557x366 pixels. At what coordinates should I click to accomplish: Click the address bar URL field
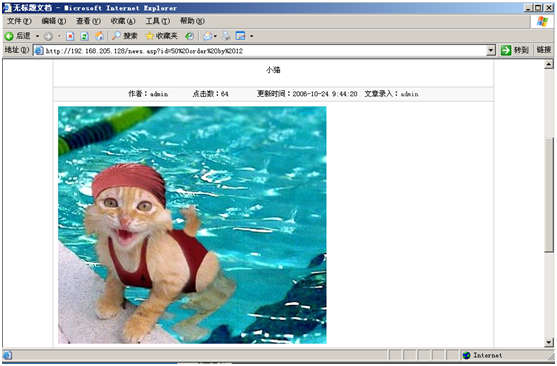(x=265, y=51)
